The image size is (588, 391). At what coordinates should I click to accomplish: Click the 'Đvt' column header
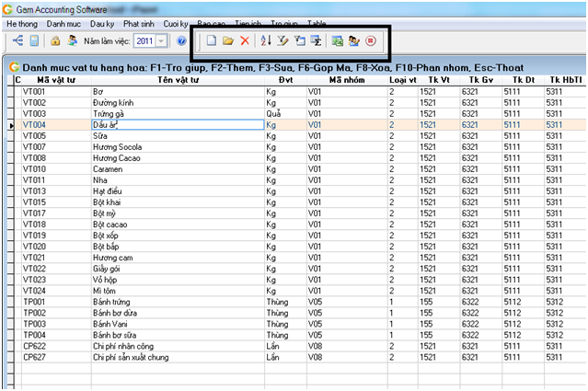pos(285,80)
